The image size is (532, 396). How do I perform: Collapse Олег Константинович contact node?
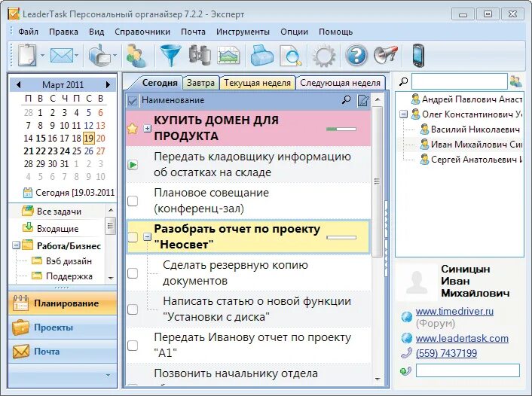(403, 114)
